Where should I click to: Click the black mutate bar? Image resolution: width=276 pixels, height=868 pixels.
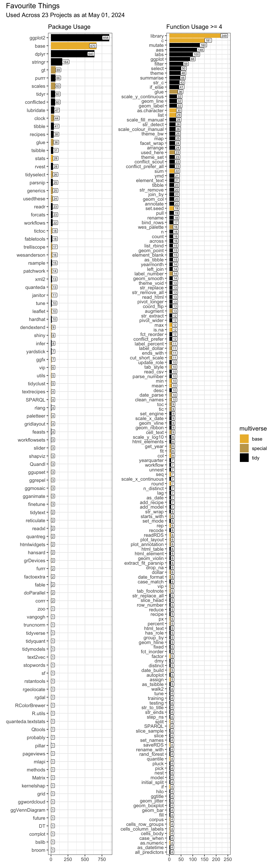tap(188, 45)
